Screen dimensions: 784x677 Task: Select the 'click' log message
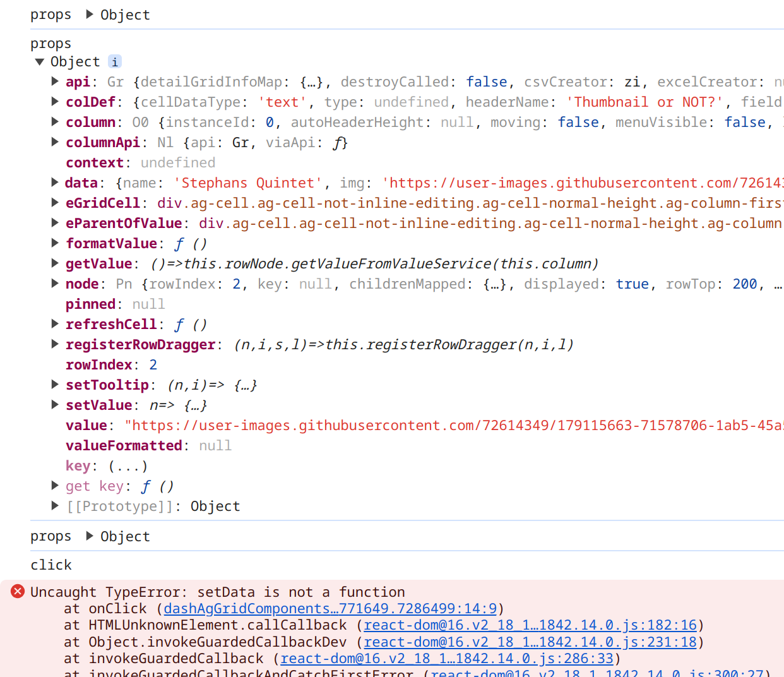click(x=51, y=565)
